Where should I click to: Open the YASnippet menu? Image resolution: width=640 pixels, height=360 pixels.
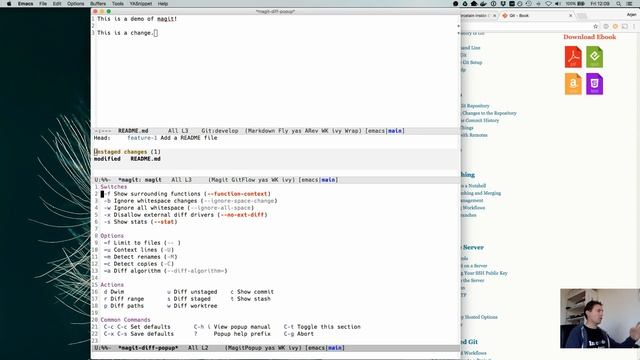(141, 4)
